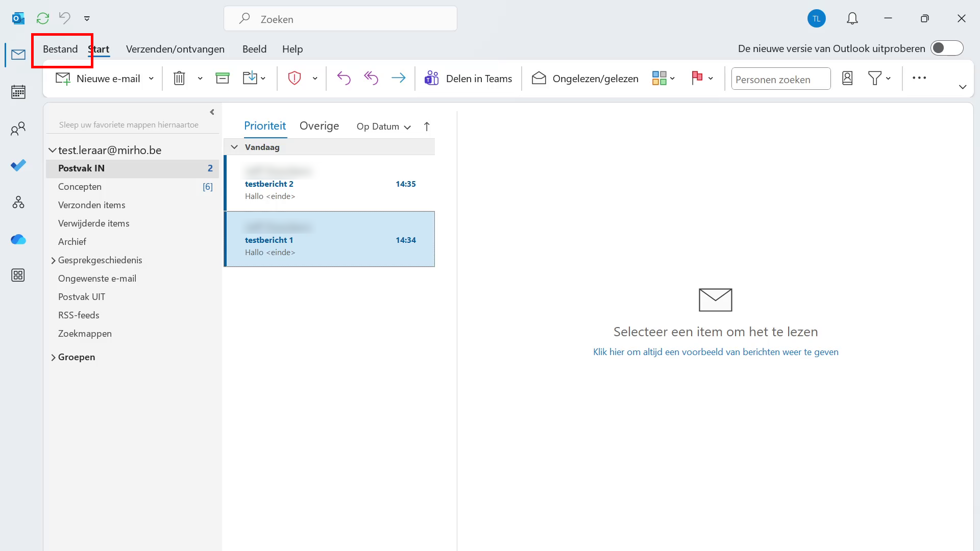Click the Reply All icon

(371, 78)
